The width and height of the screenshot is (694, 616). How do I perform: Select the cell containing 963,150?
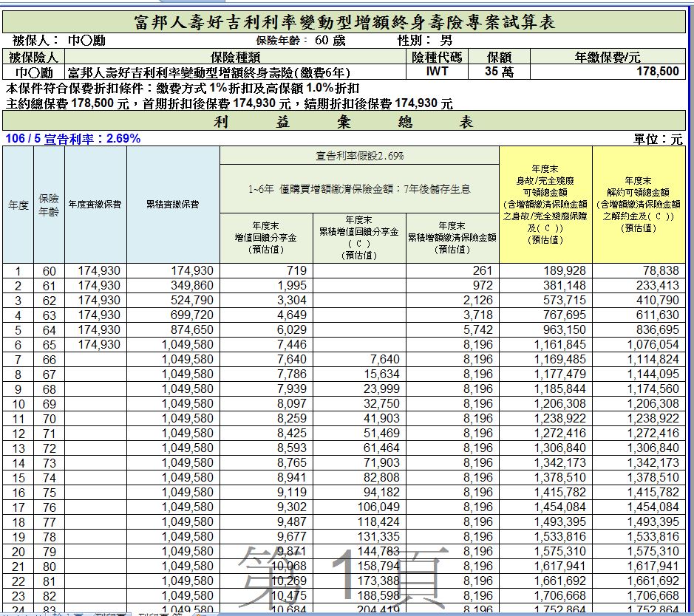tap(545, 330)
